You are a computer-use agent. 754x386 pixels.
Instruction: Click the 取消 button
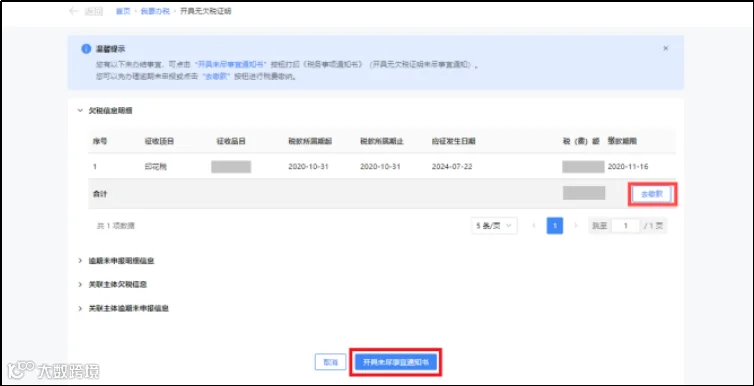330,362
